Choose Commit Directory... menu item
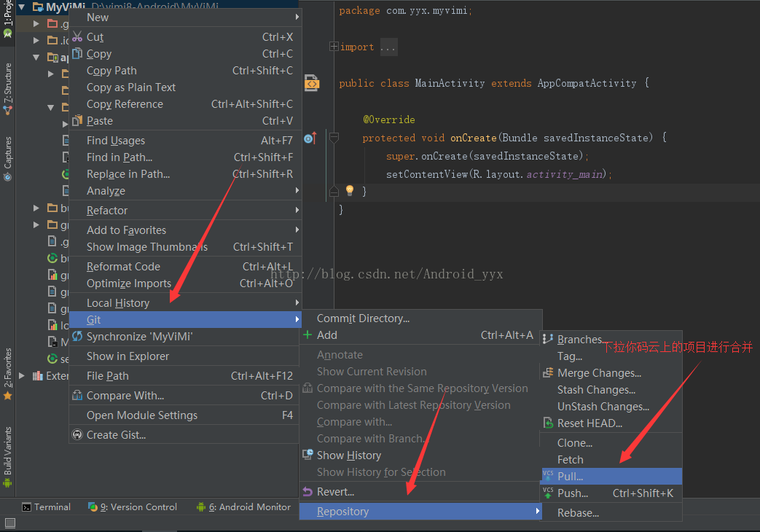The height and width of the screenshot is (532, 760). tap(420, 318)
